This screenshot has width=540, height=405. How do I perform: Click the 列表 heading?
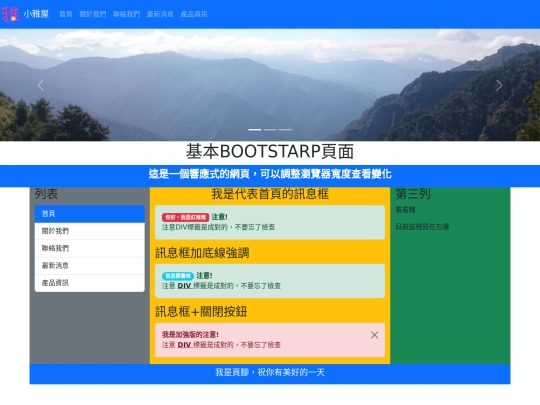(46, 194)
